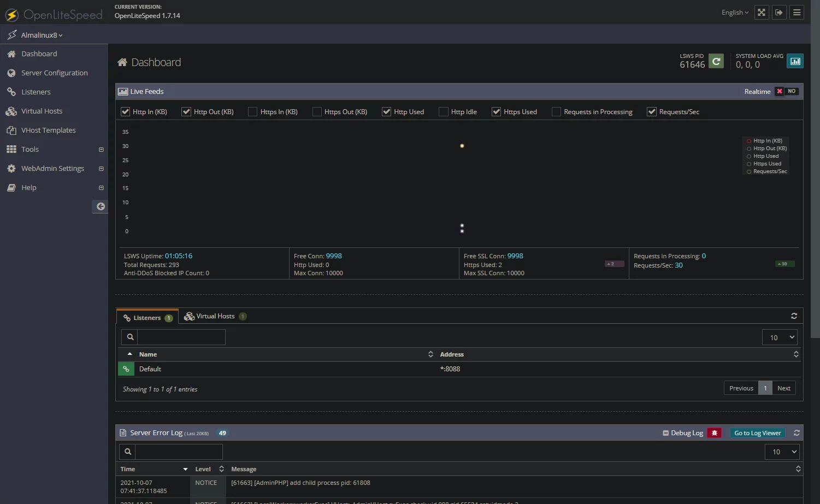820x504 pixels.
Task: Switch to the Virtual Hosts tab
Action: click(215, 316)
